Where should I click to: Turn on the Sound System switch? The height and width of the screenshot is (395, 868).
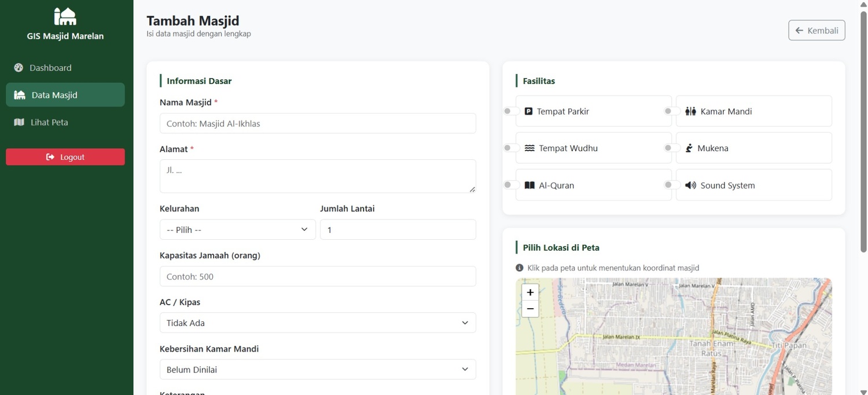click(672, 185)
